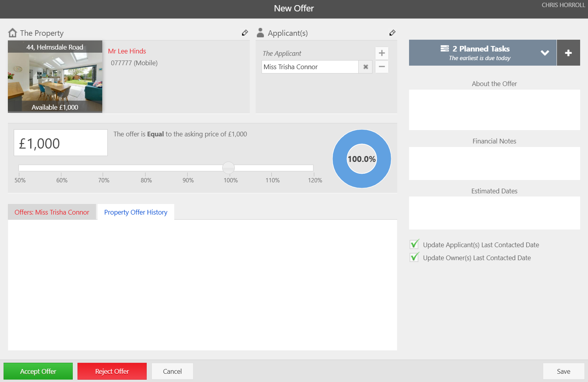This screenshot has height=382, width=588.
Task: Click the 077777 (Mobile) phone number
Action: point(134,63)
